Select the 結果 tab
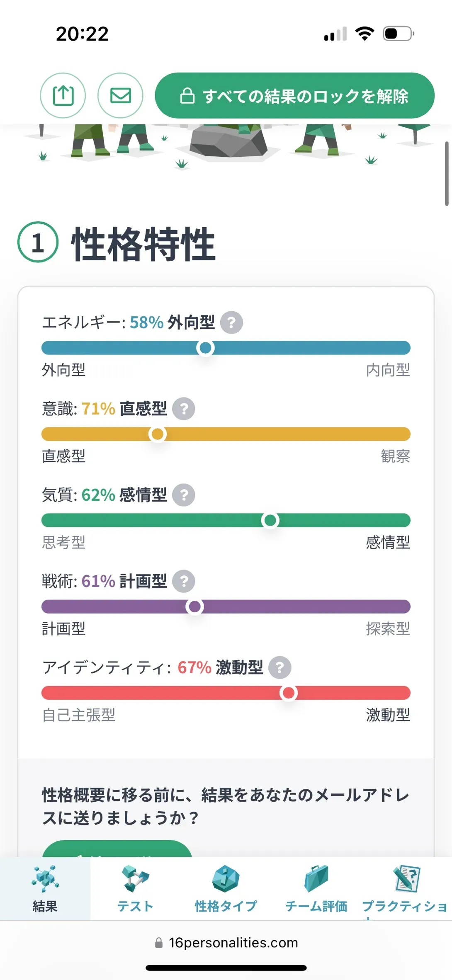The image size is (452, 980). pyautogui.click(x=45, y=889)
